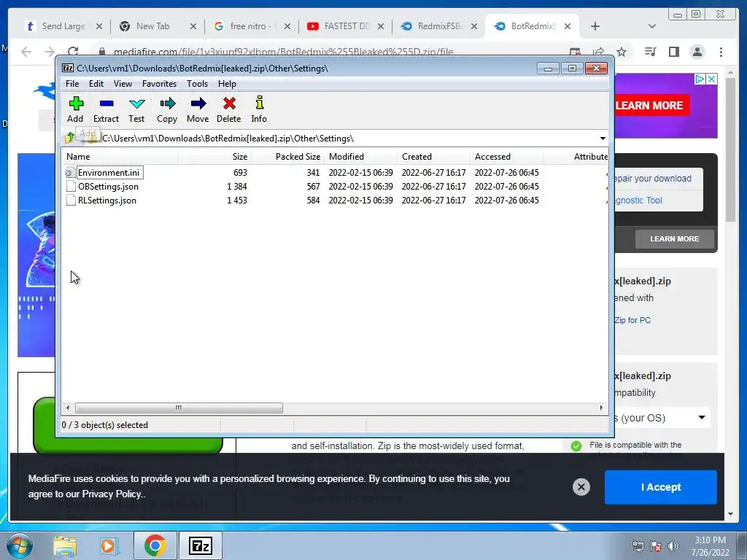
Task: Sort by the Size column header
Action: coord(214,157)
